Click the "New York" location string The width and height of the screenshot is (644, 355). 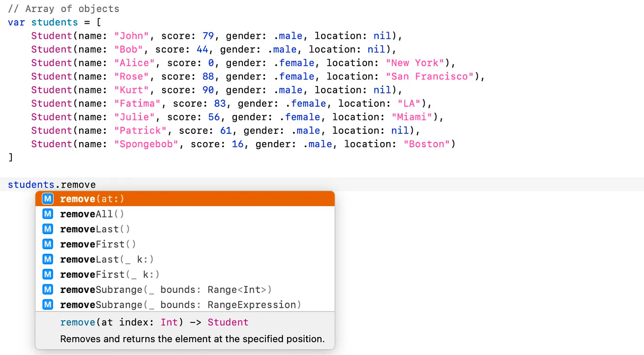coord(414,63)
